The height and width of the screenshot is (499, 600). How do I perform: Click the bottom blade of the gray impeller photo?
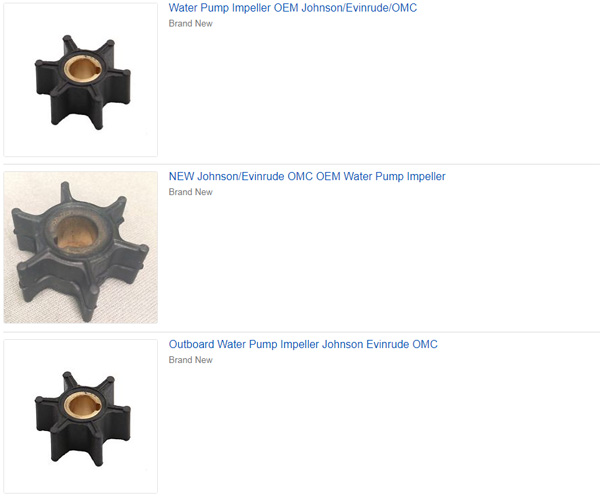pyautogui.click(x=89, y=304)
